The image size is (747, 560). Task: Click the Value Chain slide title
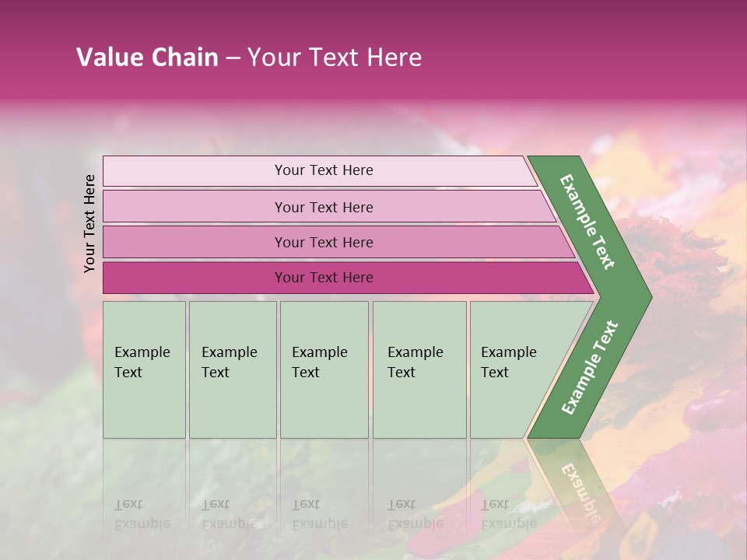249,58
